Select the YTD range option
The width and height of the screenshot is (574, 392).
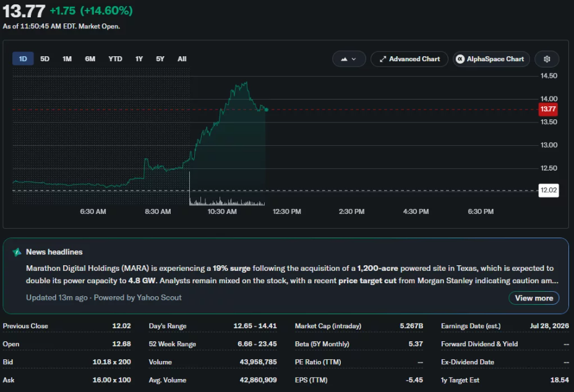(x=115, y=59)
